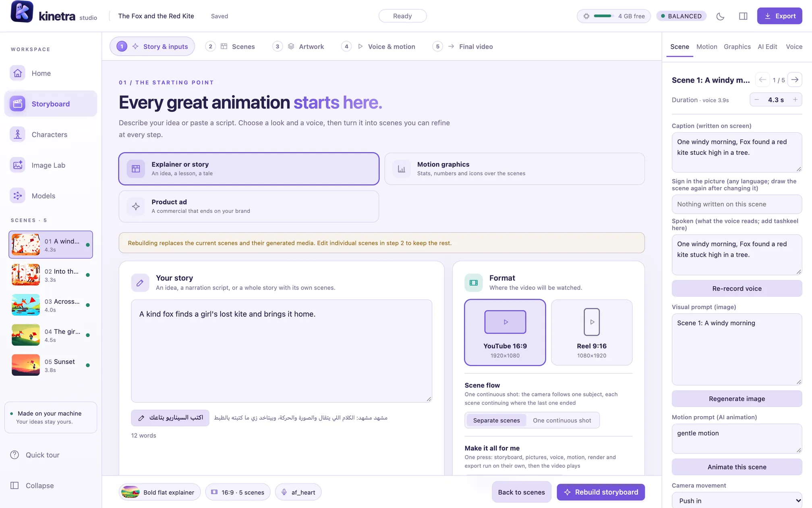Switch scene flow to One continuous shot
Image resolution: width=812 pixels, height=508 pixels.
pyautogui.click(x=562, y=420)
